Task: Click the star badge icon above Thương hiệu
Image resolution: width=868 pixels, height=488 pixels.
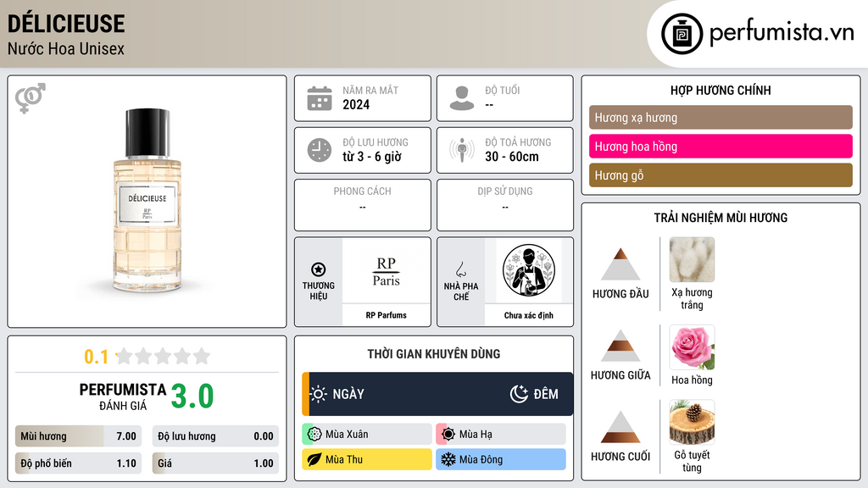Action: 319,269
